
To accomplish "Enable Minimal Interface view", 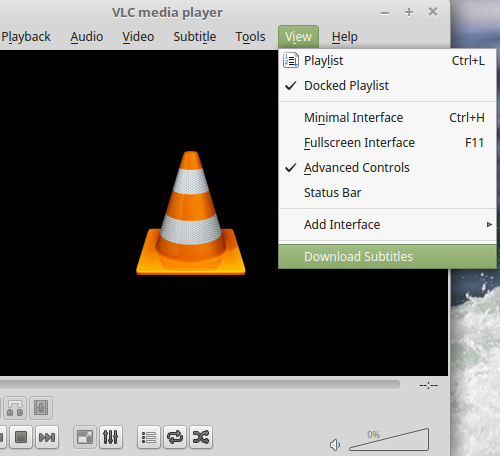I will tap(387, 118).
